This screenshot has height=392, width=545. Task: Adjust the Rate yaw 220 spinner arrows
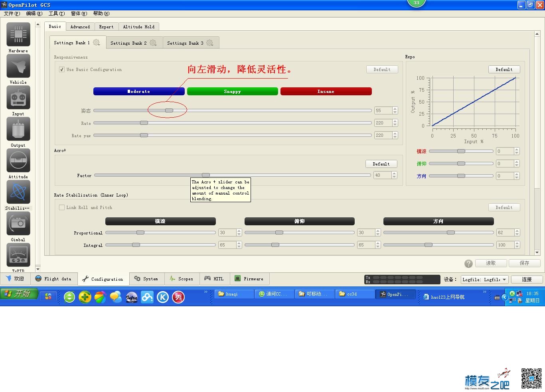(395, 135)
